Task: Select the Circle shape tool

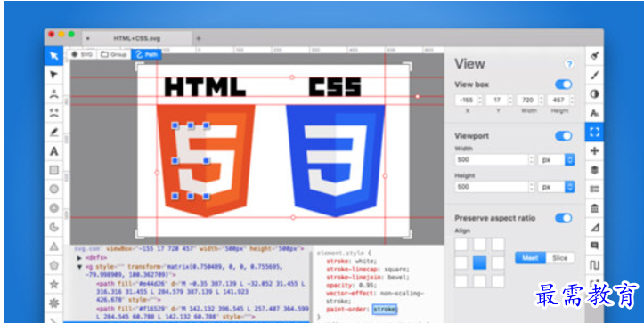Action: (x=53, y=189)
